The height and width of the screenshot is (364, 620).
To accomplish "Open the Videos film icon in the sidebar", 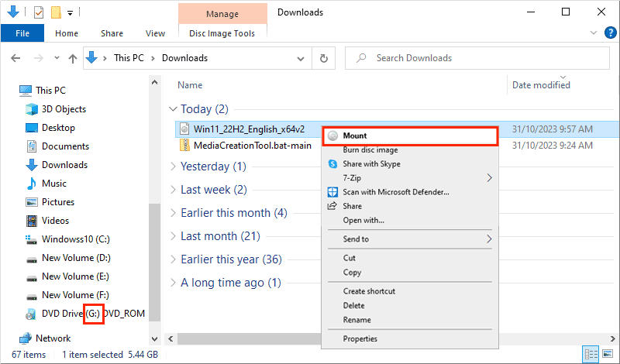I will (x=32, y=221).
